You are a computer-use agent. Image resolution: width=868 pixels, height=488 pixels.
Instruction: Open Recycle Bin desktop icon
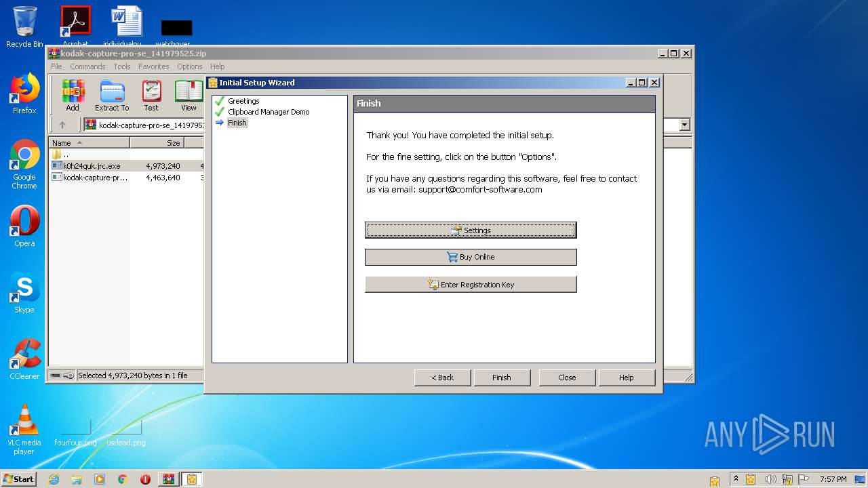pos(24,27)
